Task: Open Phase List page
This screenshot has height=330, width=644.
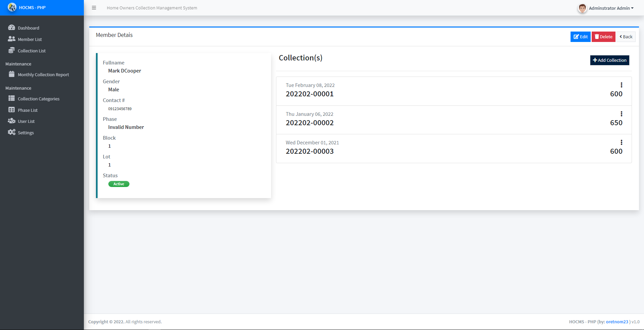Action: coord(42,110)
